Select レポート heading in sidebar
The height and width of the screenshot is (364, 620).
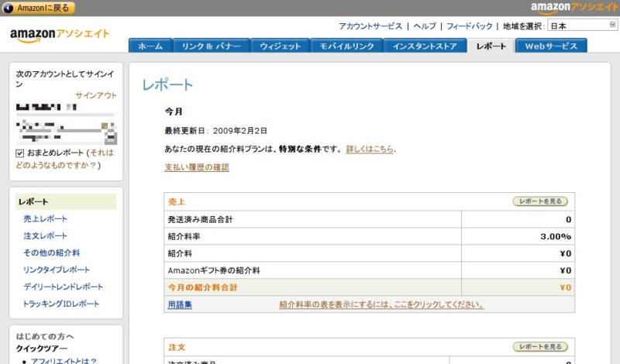click(66, 201)
